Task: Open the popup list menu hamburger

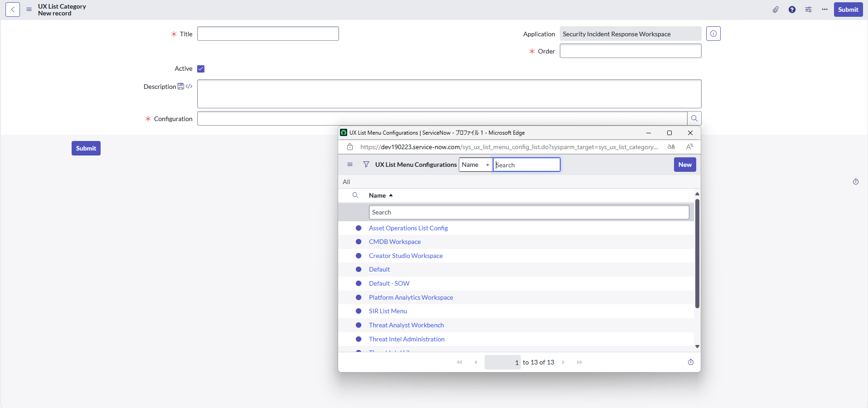Action: pyautogui.click(x=350, y=165)
